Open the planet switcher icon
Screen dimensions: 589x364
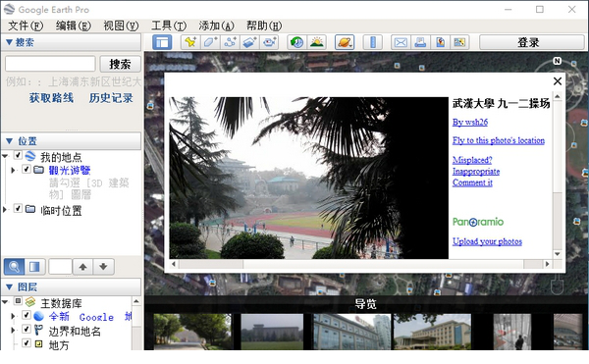pyautogui.click(x=345, y=42)
